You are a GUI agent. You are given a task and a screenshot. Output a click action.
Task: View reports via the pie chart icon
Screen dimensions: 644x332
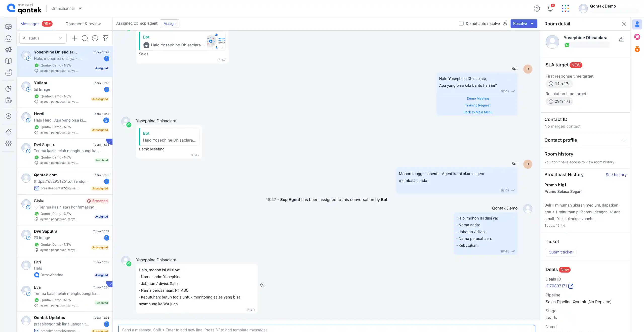tap(8, 88)
